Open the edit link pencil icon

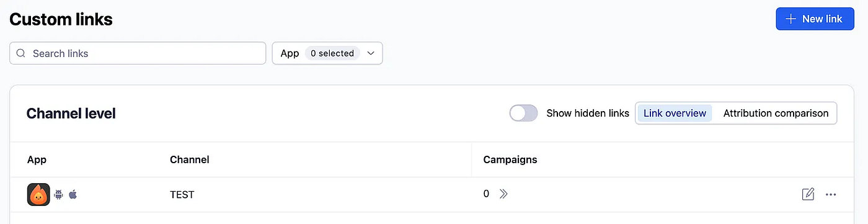coord(808,194)
